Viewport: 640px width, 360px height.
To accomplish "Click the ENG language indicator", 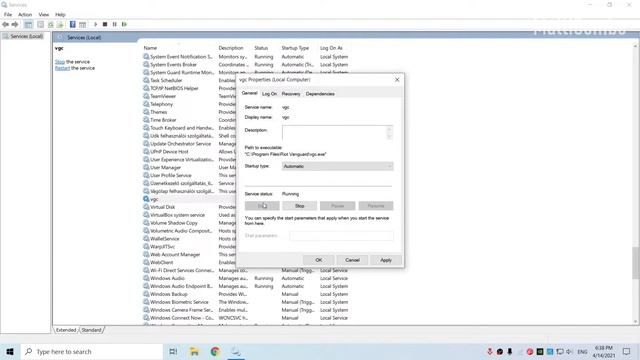I will pyautogui.click(x=582, y=351).
